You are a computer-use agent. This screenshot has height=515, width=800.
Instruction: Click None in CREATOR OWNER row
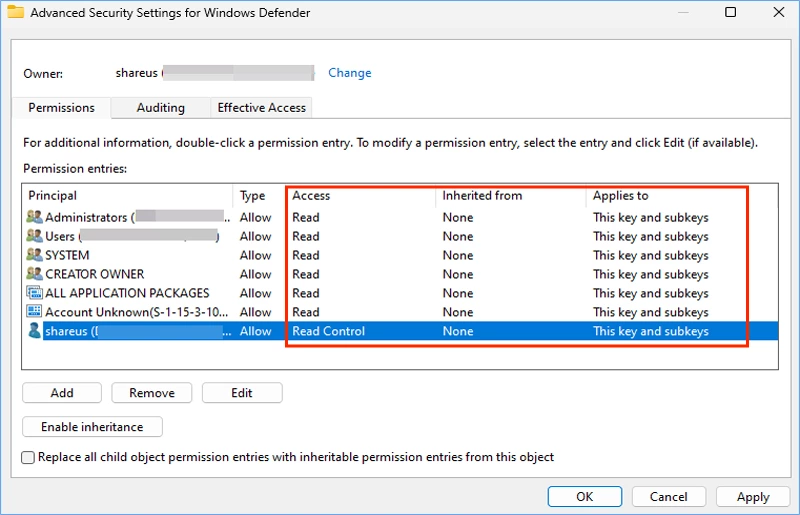(x=458, y=274)
